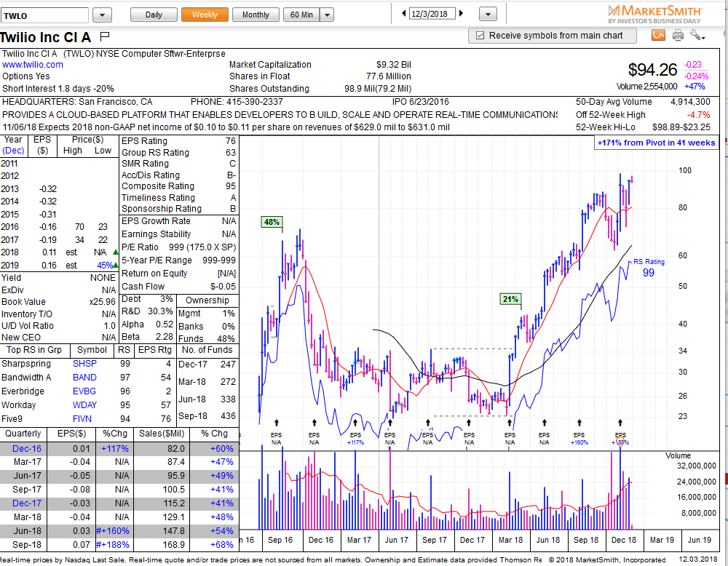
Task: Click the 48% gain marker on the chart
Action: 272,222
